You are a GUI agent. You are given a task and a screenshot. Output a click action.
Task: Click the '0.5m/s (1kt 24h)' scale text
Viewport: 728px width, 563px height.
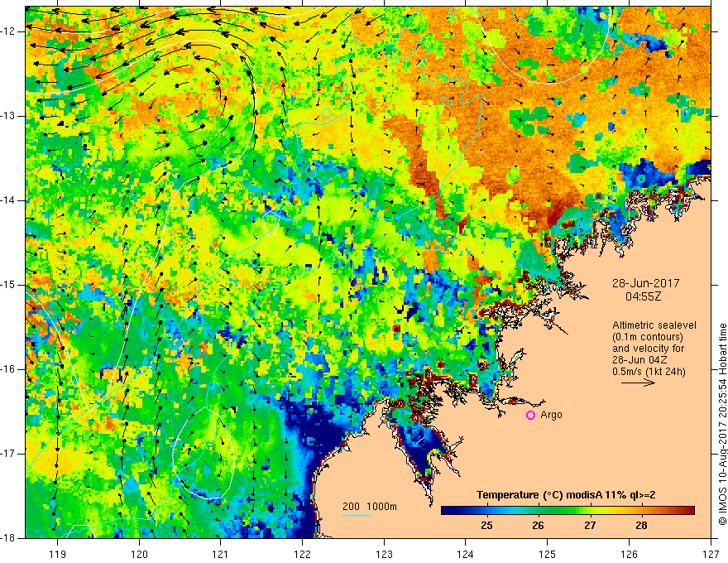pyautogui.click(x=649, y=372)
